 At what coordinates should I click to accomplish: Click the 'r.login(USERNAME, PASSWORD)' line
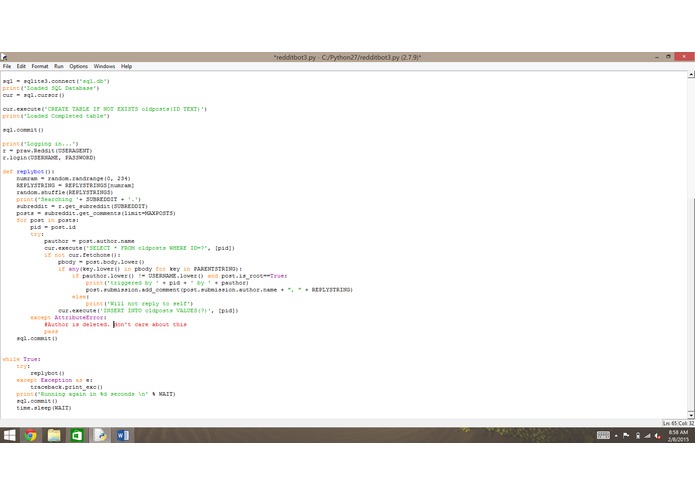(49, 158)
